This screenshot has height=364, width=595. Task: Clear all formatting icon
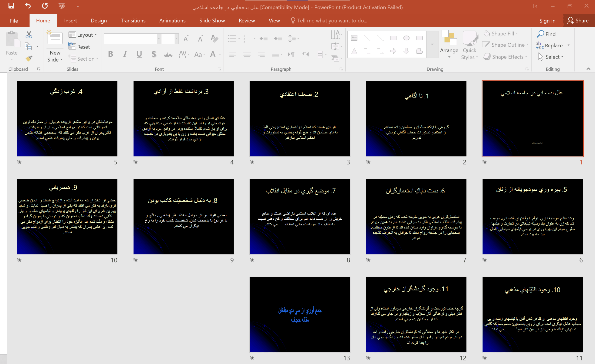point(215,38)
